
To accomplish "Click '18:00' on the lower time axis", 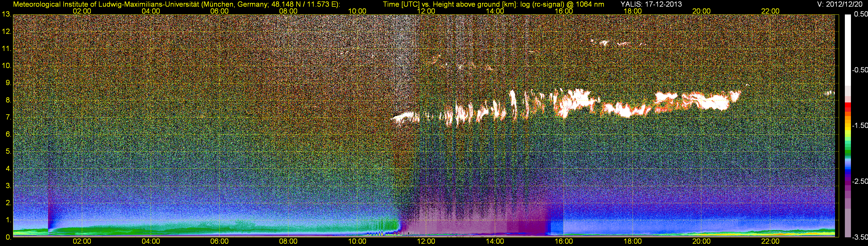I will tap(633, 242).
